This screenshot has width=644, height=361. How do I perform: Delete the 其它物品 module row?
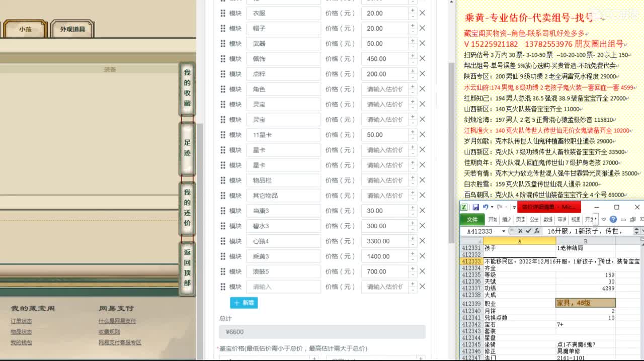click(422, 196)
